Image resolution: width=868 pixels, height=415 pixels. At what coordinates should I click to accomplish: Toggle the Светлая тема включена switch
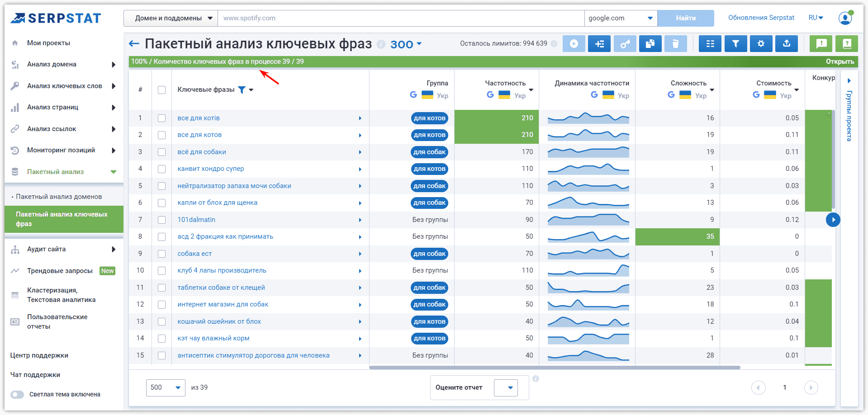tap(17, 394)
